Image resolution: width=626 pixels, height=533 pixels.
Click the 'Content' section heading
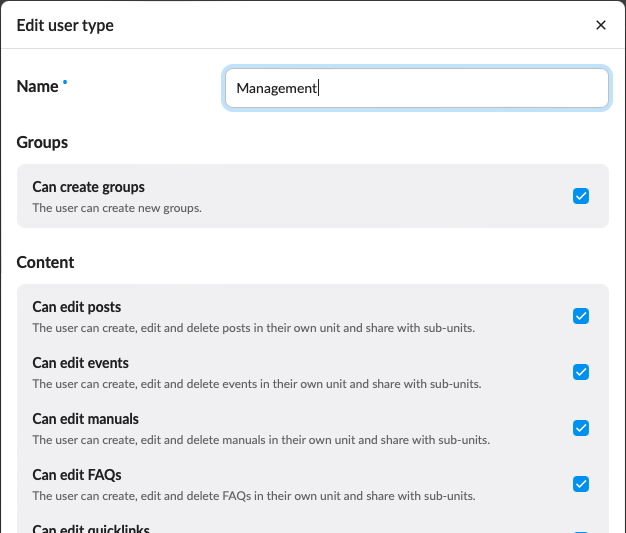pos(45,262)
